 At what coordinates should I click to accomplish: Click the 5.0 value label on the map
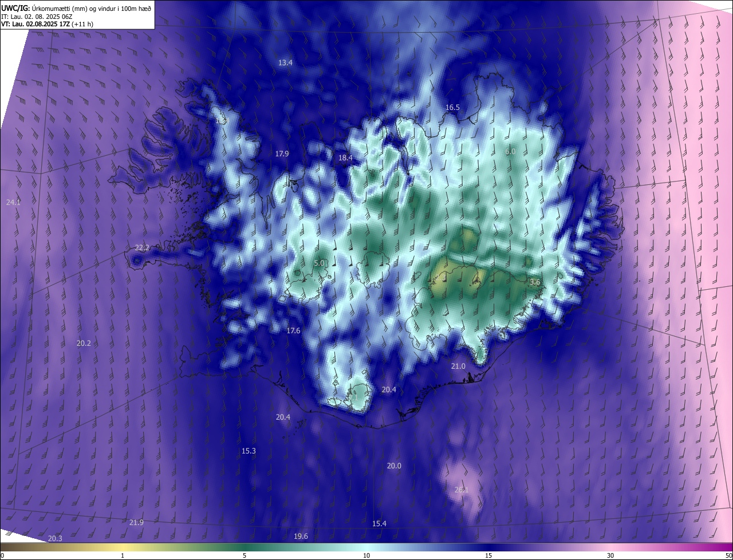320,263
